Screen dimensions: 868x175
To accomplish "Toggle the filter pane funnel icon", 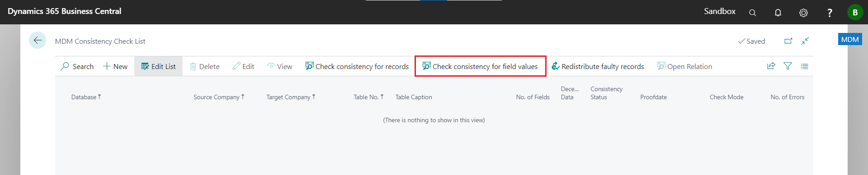I will click(788, 66).
